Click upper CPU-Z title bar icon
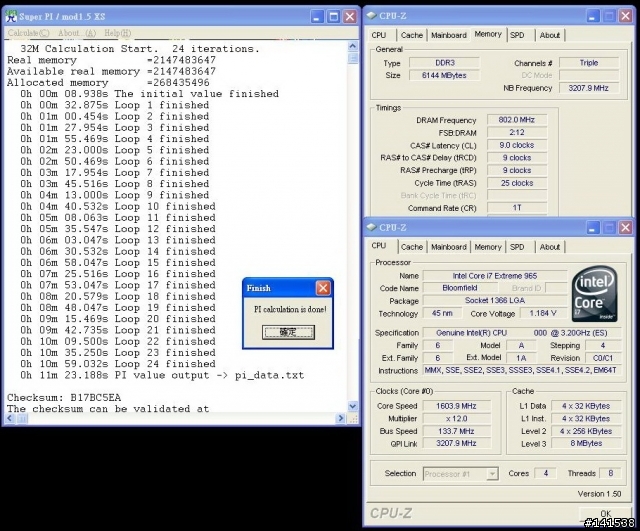 [371, 16]
